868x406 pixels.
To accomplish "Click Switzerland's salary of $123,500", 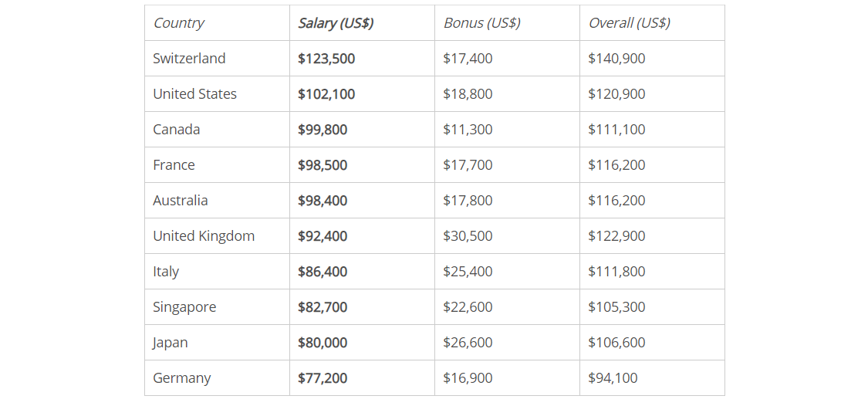I will 326,59.
